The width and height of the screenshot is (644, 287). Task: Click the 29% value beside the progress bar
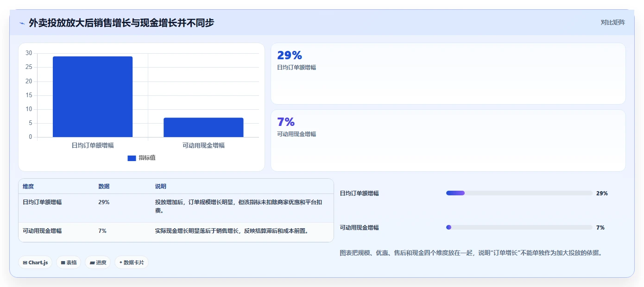click(602, 193)
